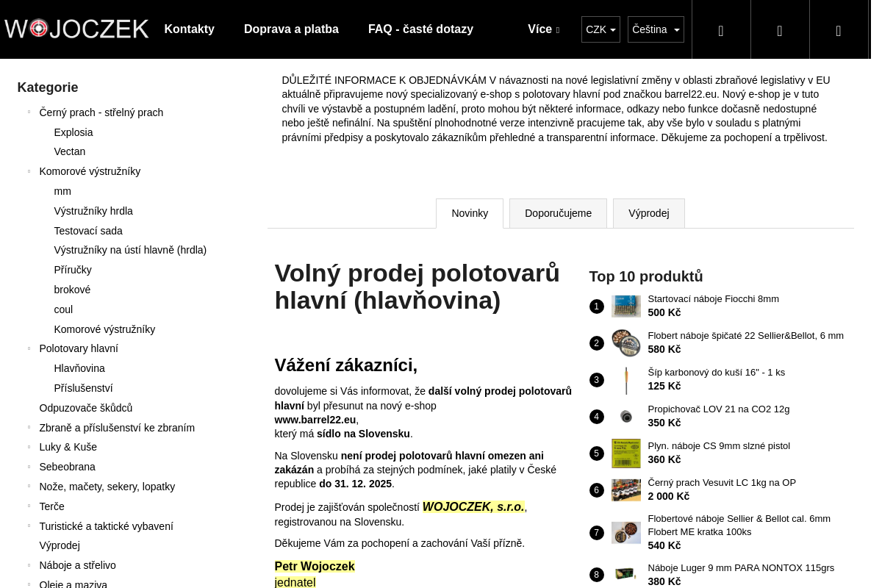Open Vectan subcategory

pos(70,151)
